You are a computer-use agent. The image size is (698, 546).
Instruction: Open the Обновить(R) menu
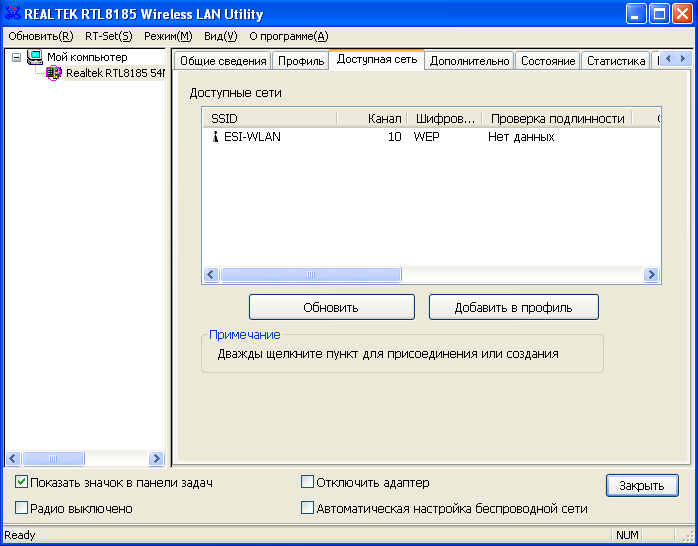pos(41,36)
